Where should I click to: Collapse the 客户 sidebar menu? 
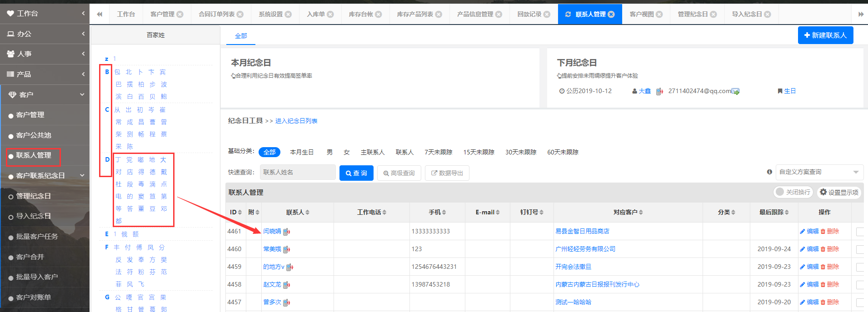pyautogui.click(x=45, y=94)
